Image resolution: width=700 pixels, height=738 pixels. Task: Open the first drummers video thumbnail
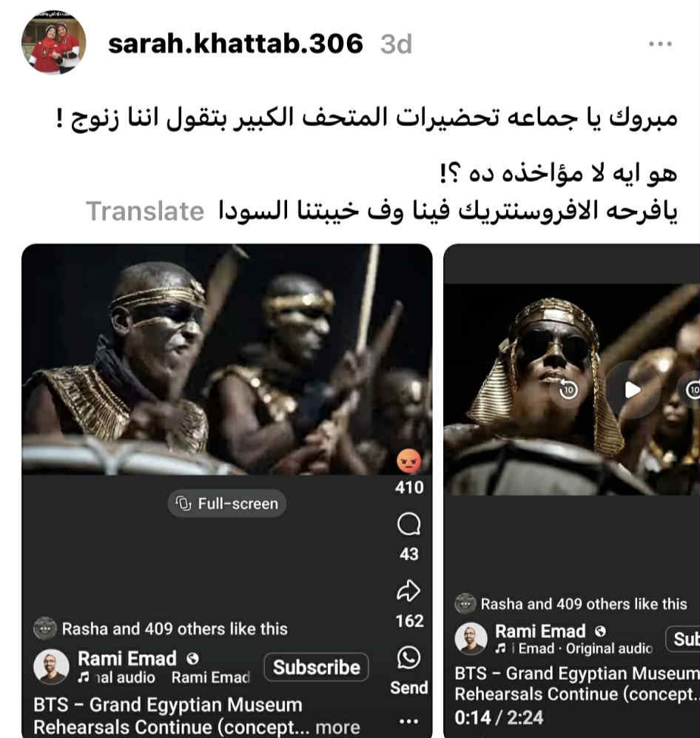tap(226, 359)
